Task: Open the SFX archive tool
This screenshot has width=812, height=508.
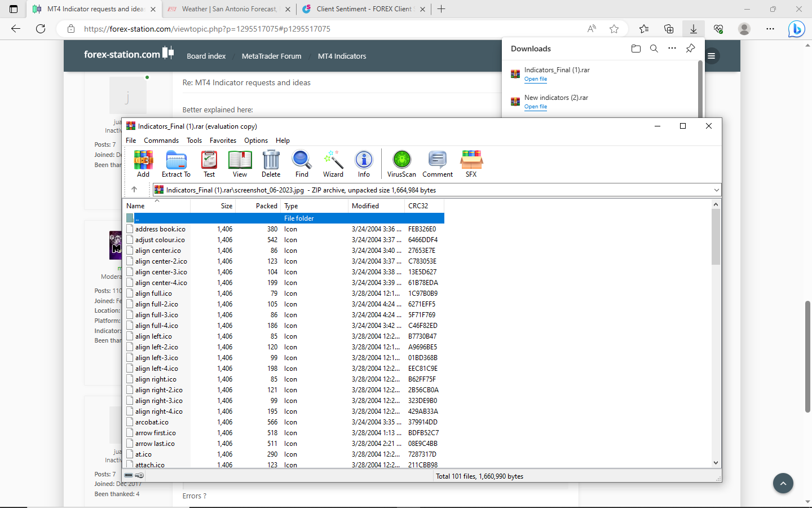Action: (x=471, y=164)
